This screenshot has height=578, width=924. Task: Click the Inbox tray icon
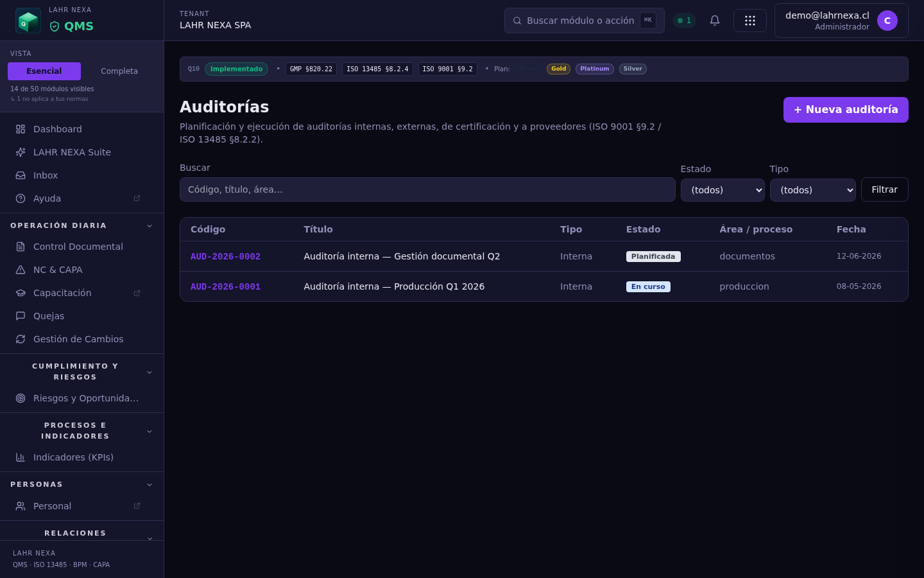point(21,175)
